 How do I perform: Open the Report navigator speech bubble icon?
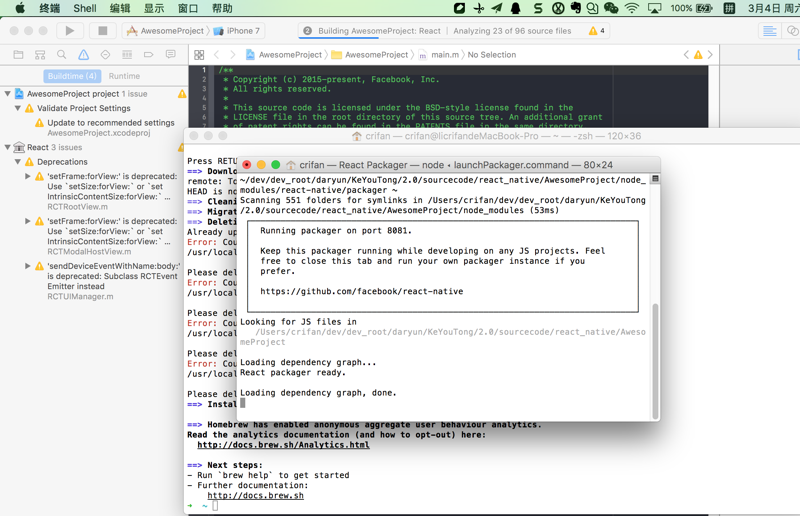[171, 55]
